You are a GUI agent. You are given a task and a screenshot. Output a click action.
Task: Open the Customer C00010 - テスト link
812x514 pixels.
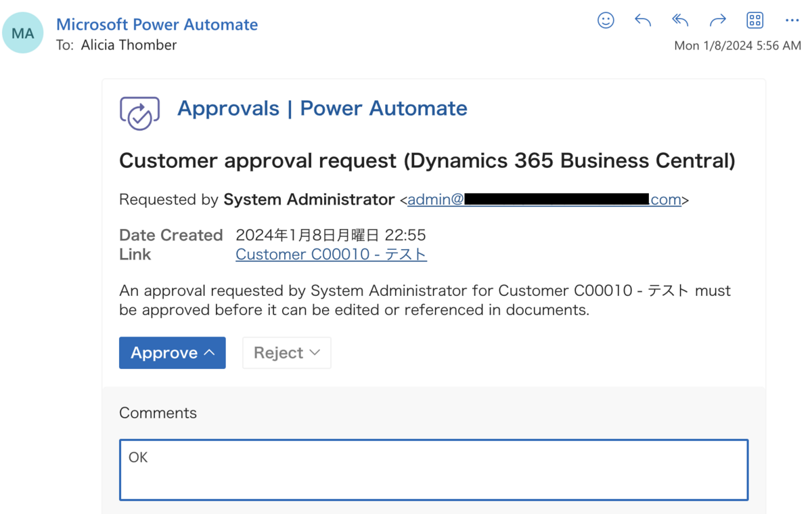(x=331, y=254)
